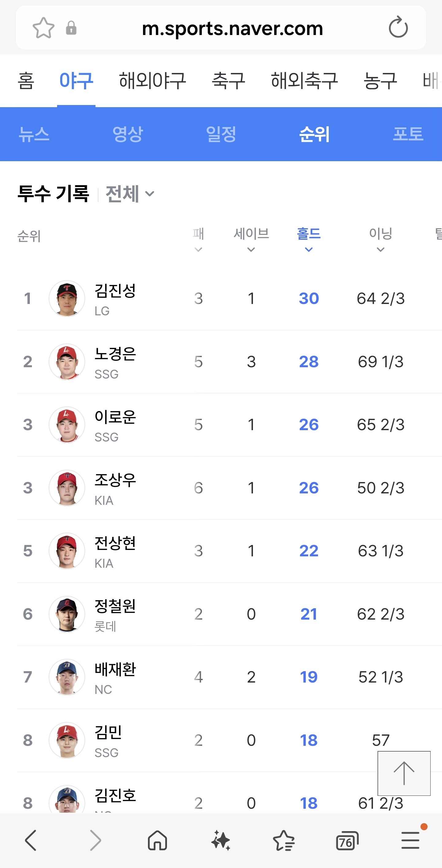Sort by 홀드 column

pos(308,239)
